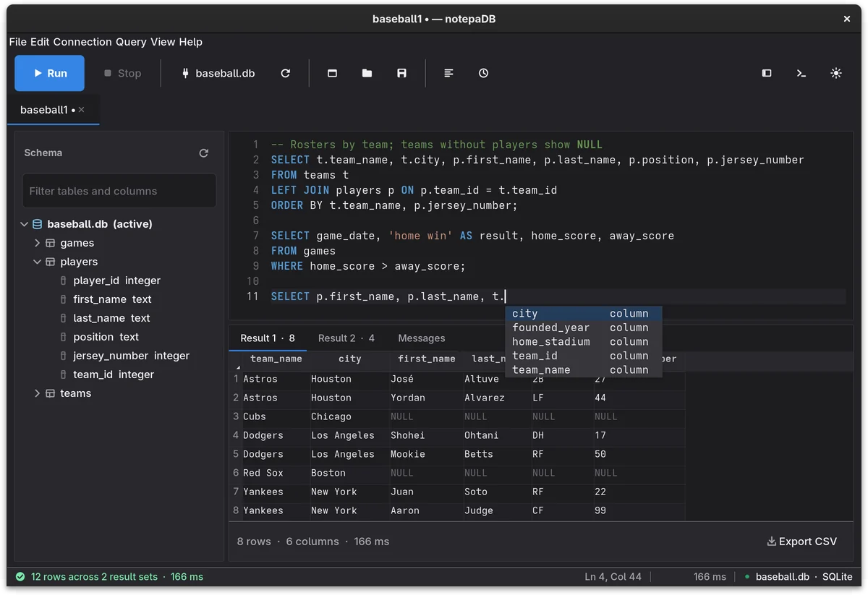Refresh the Schema panel

204,153
